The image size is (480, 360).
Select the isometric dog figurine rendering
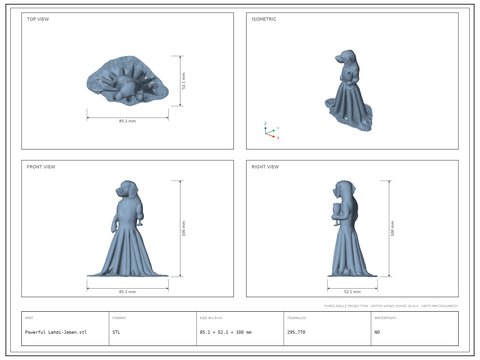point(348,90)
